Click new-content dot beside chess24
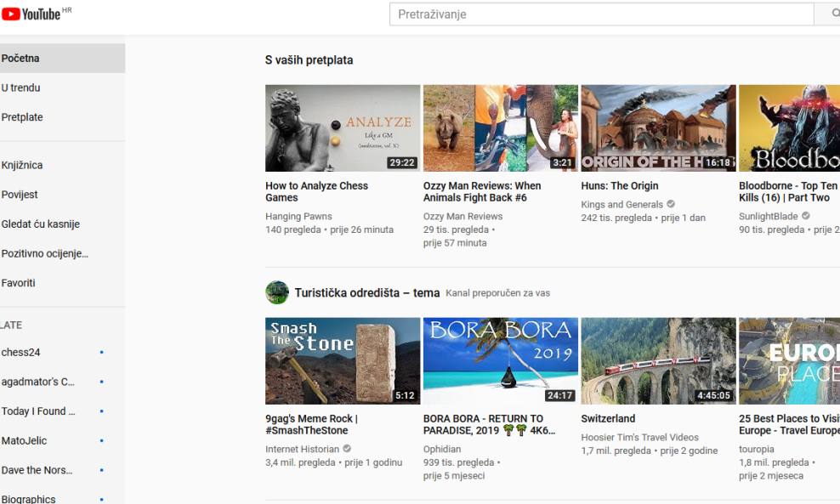The image size is (840, 504). [x=101, y=352]
